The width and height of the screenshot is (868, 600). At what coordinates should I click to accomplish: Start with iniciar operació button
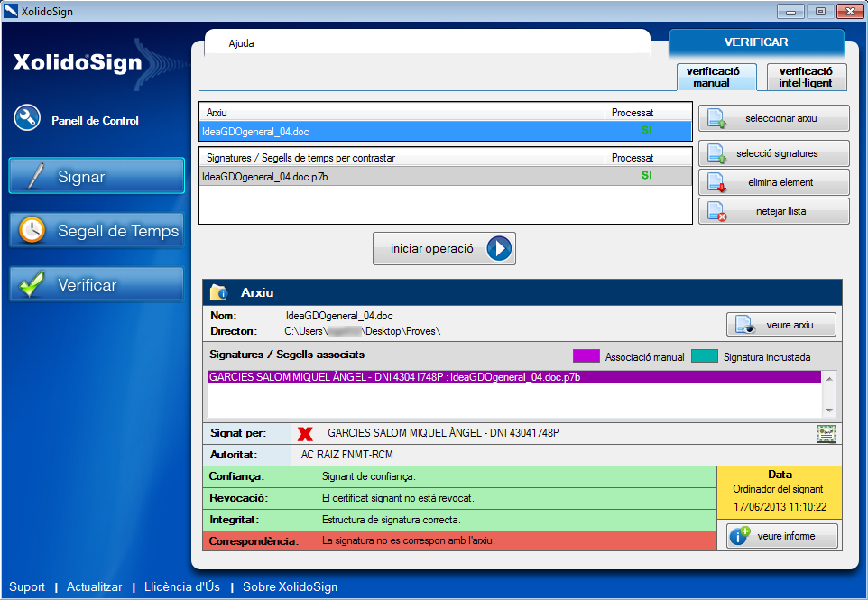point(444,248)
